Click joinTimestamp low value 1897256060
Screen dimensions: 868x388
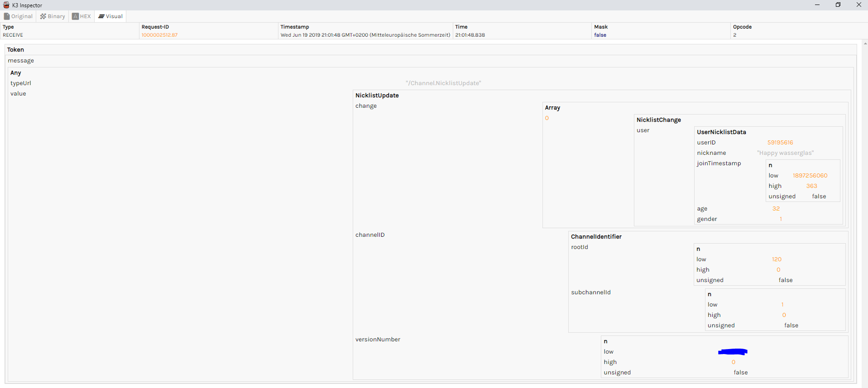click(x=810, y=176)
